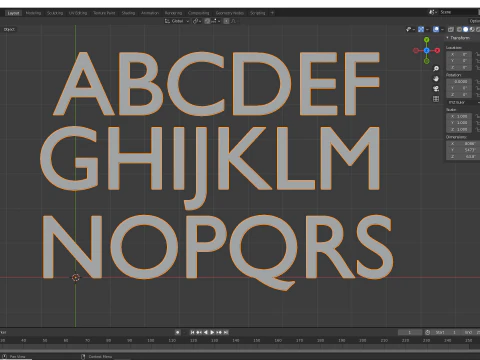Click the pan view hand icon
The width and height of the screenshot is (480, 360).
(x=436, y=79)
